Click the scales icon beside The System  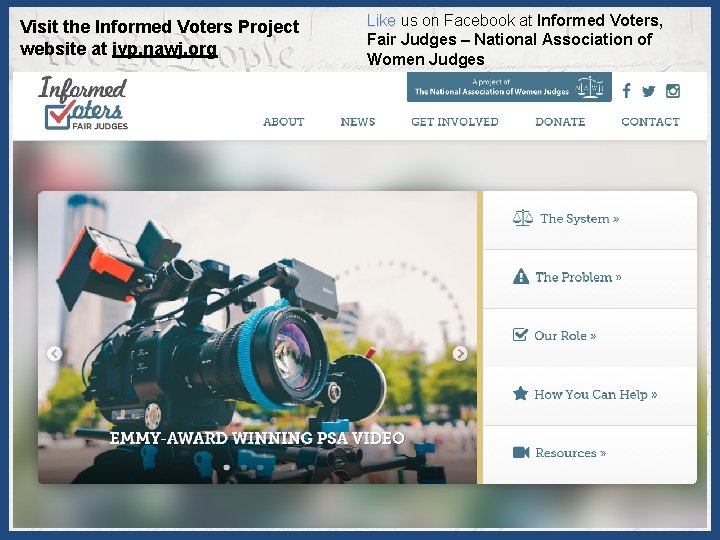tap(523, 218)
